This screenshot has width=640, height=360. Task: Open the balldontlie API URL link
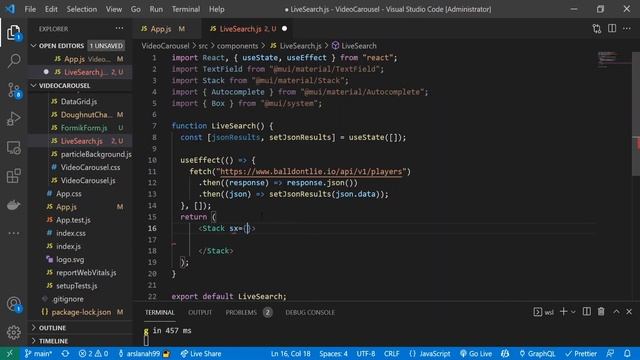tap(311, 171)
